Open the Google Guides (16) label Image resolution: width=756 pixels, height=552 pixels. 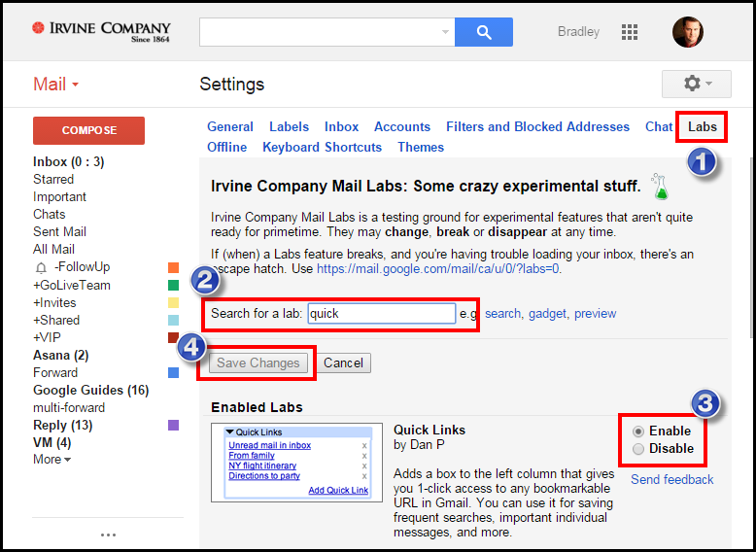coord(90,390)
